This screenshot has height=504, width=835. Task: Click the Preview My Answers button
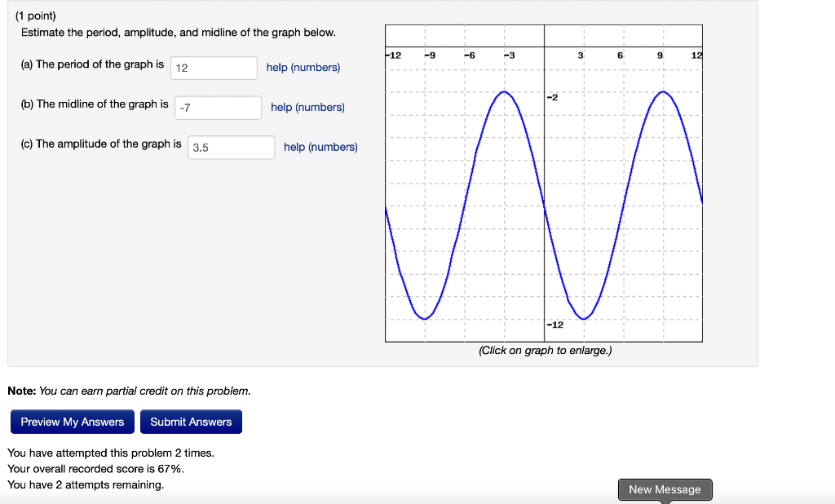[x=72, y=422]
